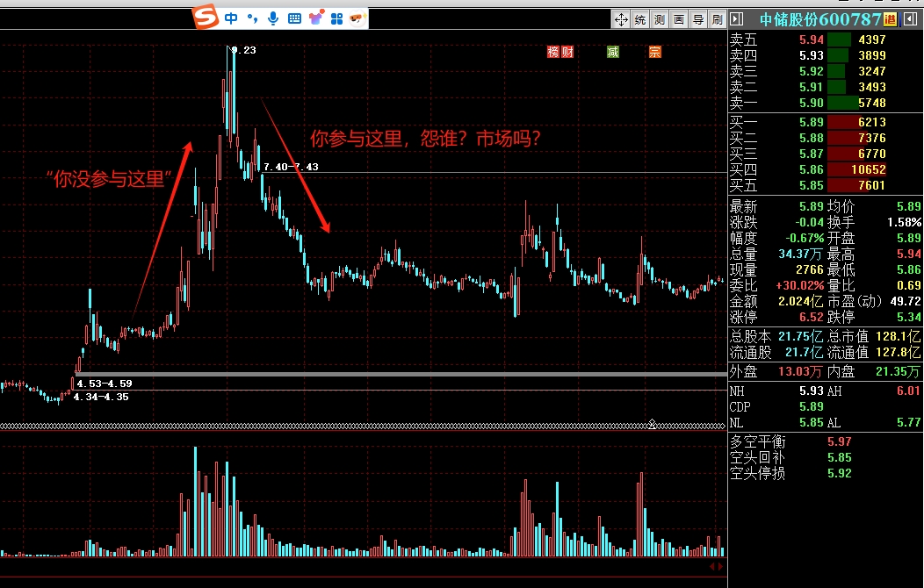
Task: Select the 卖三 ask row at 5.92
Action: tap(825, 71)
